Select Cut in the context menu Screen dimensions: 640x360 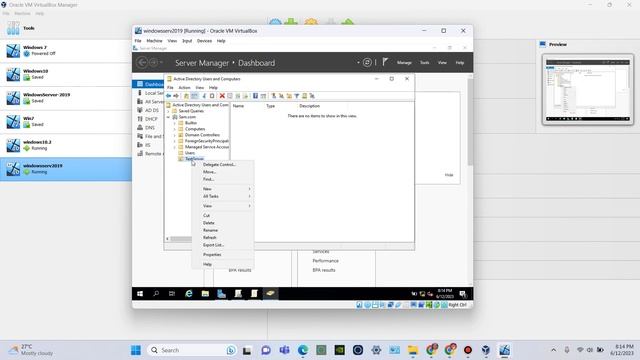pyautogui.click(x=223, y=216)
